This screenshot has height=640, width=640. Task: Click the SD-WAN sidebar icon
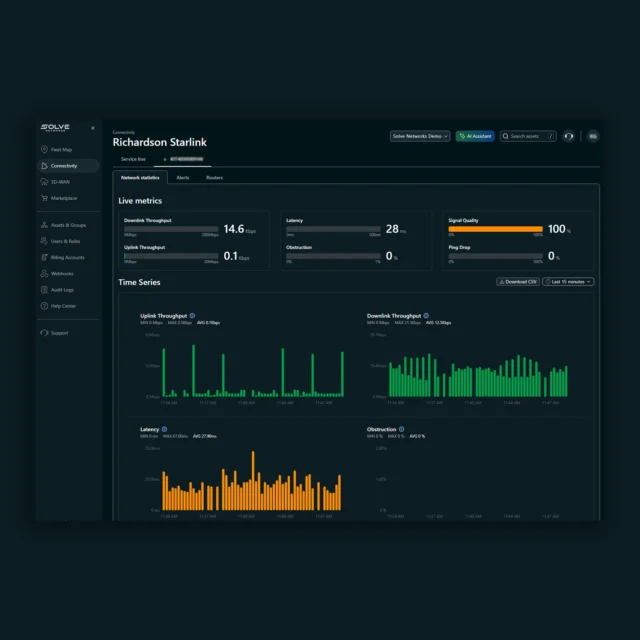pos(43,182)
